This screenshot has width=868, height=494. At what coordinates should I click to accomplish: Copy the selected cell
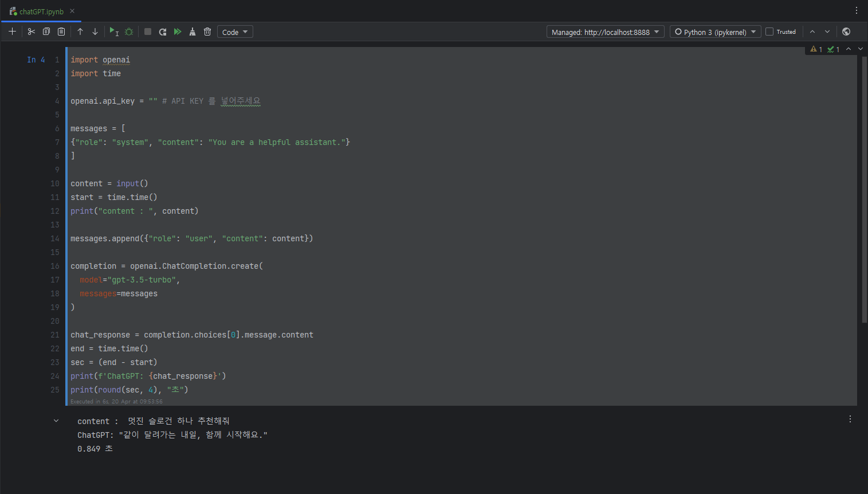(46, 32)
